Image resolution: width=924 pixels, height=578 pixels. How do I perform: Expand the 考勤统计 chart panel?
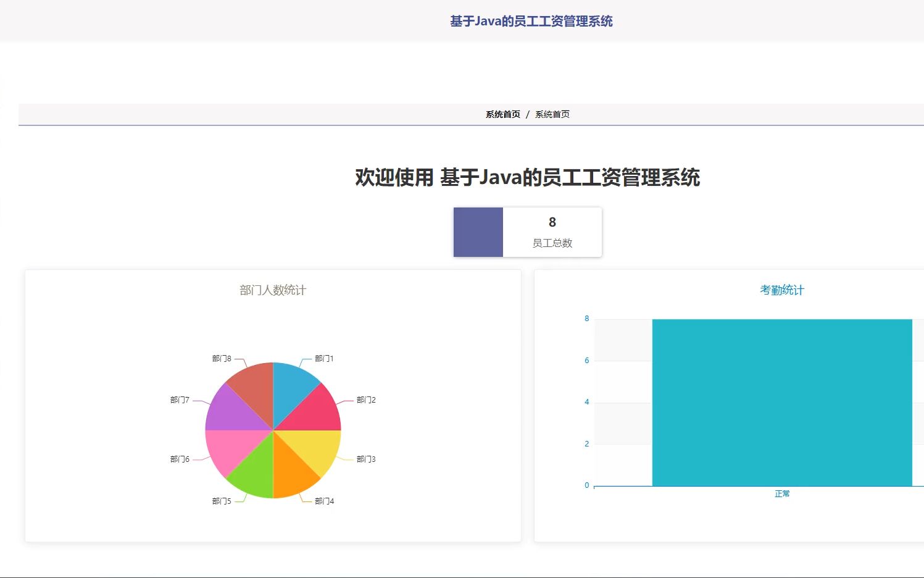click(x=729, y=404)
